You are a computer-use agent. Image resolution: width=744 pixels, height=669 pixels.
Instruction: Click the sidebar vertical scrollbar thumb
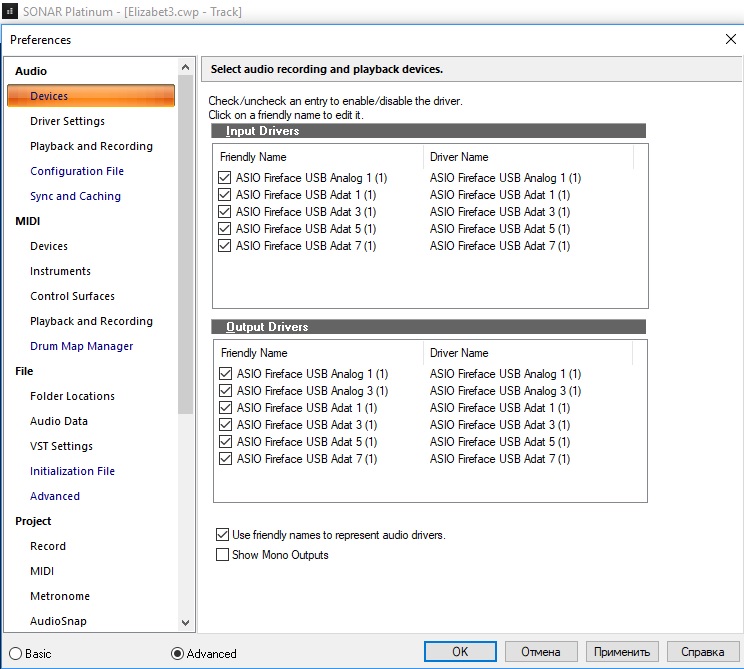(x=186, y=244)
